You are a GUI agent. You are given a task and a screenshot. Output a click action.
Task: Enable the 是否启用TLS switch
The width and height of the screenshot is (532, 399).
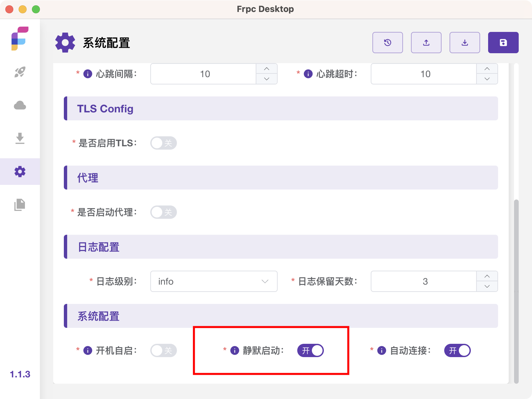point(164,143)
